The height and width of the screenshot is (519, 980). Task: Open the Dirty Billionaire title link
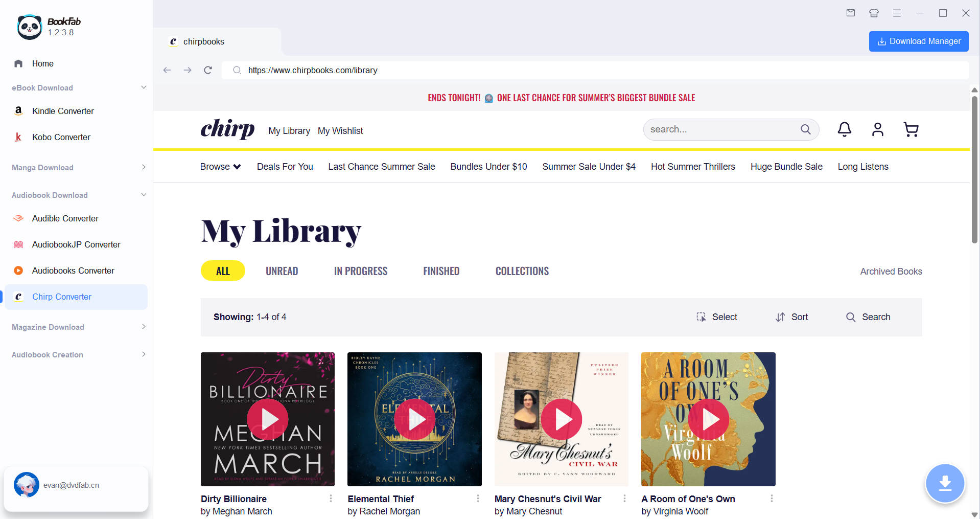point(234,499)
